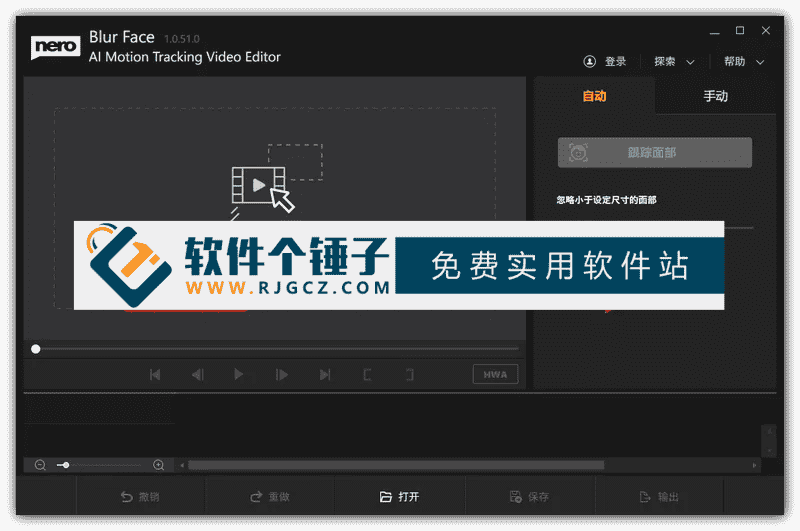Maximize the Blur Face window
The width and height of the screenshot is (800, 531).
tap(740, 31)
